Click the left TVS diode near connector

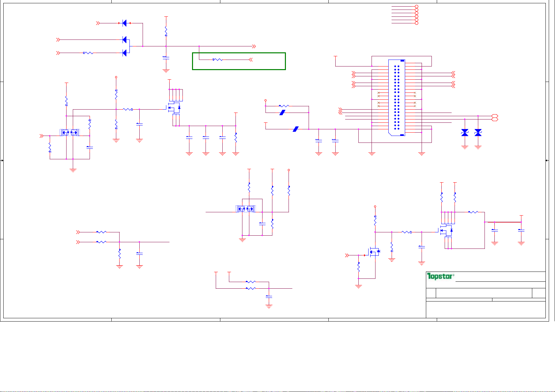click(465, 133)
